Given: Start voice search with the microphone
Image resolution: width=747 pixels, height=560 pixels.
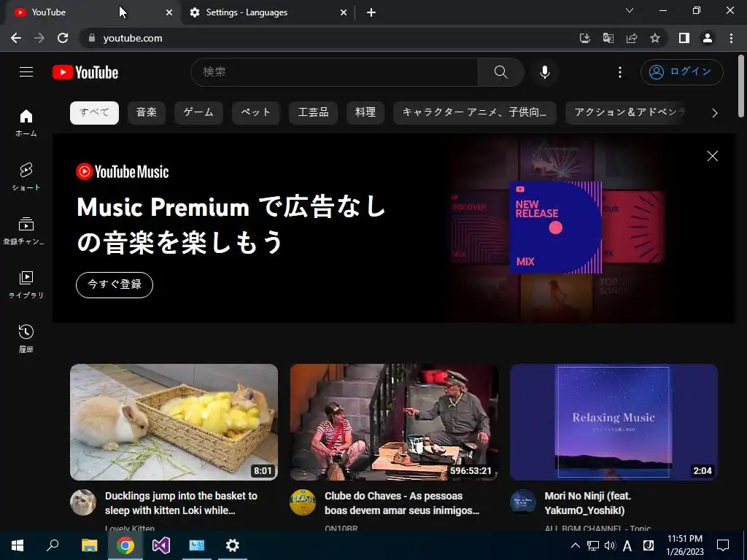Looking at the screenshot, I should point(545,72).
